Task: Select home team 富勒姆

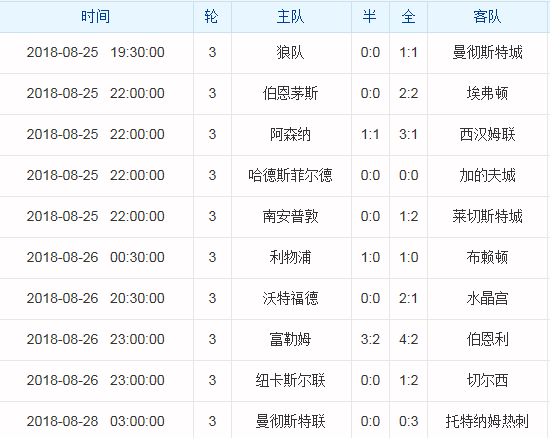Action: (x=290, y=340)
